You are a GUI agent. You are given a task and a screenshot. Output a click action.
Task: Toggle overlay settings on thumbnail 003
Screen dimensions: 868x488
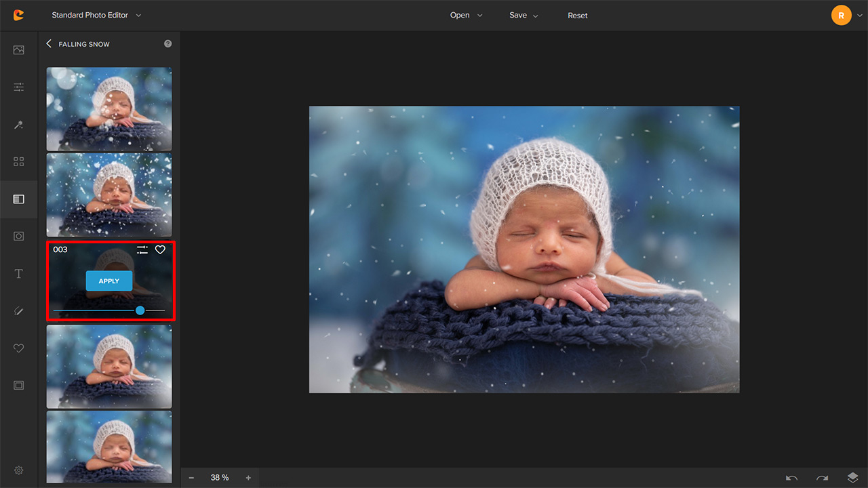coord(142,249)
